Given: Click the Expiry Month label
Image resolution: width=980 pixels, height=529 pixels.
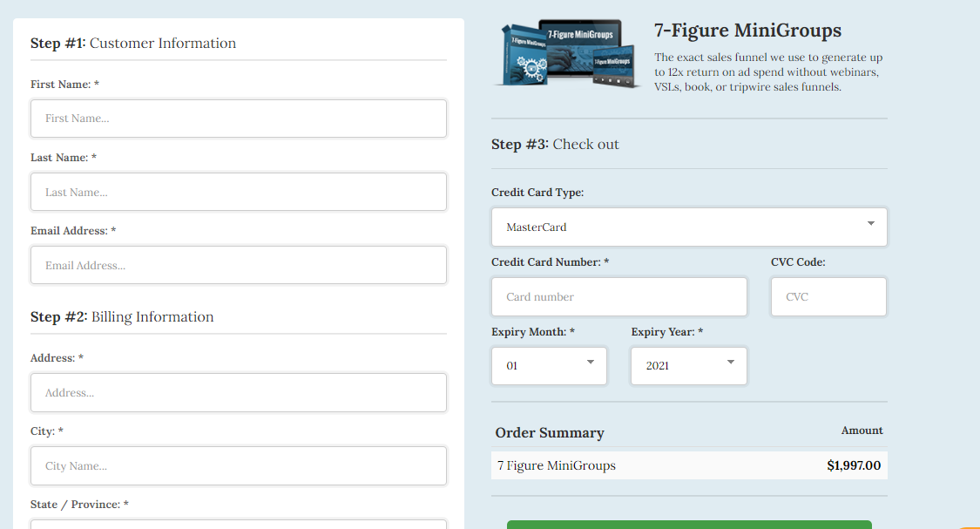Looking at the screenshot, I should 532,332.
